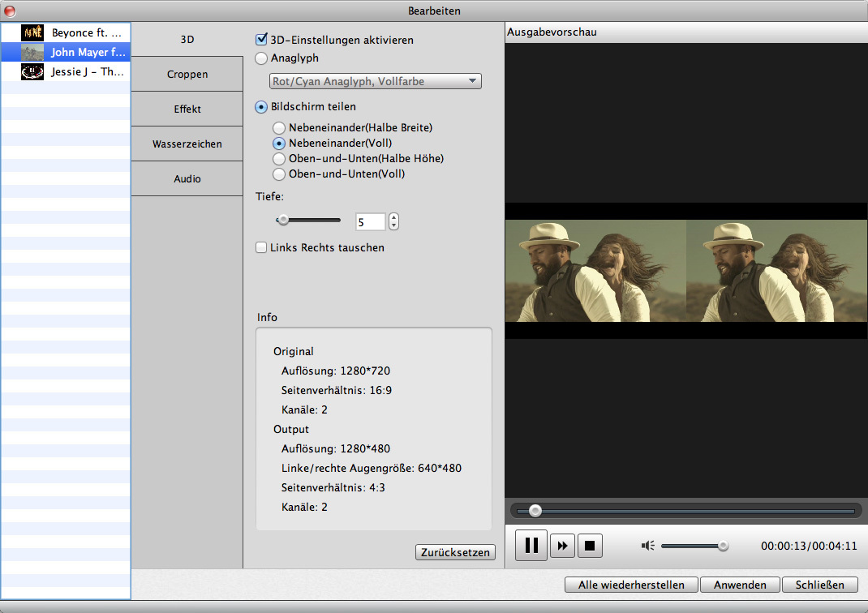Open the 3D tab
868x613 pixels.
[187, 39]
